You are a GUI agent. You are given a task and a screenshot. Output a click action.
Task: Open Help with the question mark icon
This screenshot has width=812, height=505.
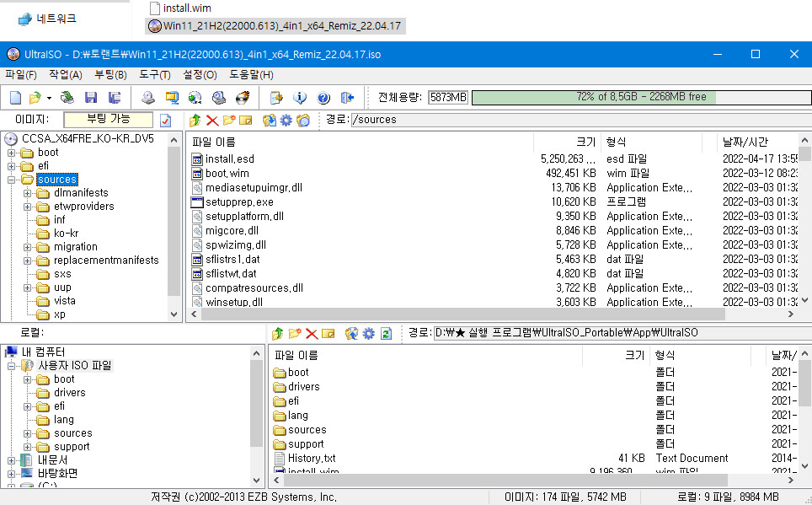click(323, 97)
